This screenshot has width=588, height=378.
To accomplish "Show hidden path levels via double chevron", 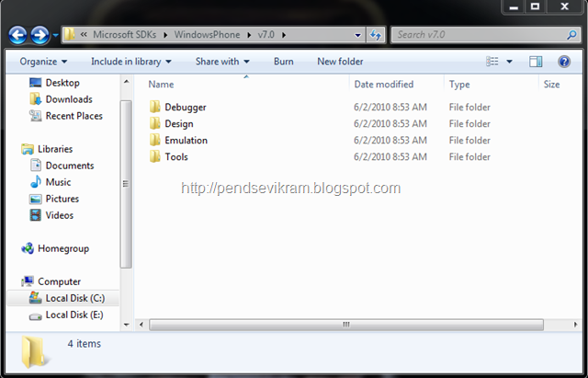I will pyautogui.click(x=84, y=35).
